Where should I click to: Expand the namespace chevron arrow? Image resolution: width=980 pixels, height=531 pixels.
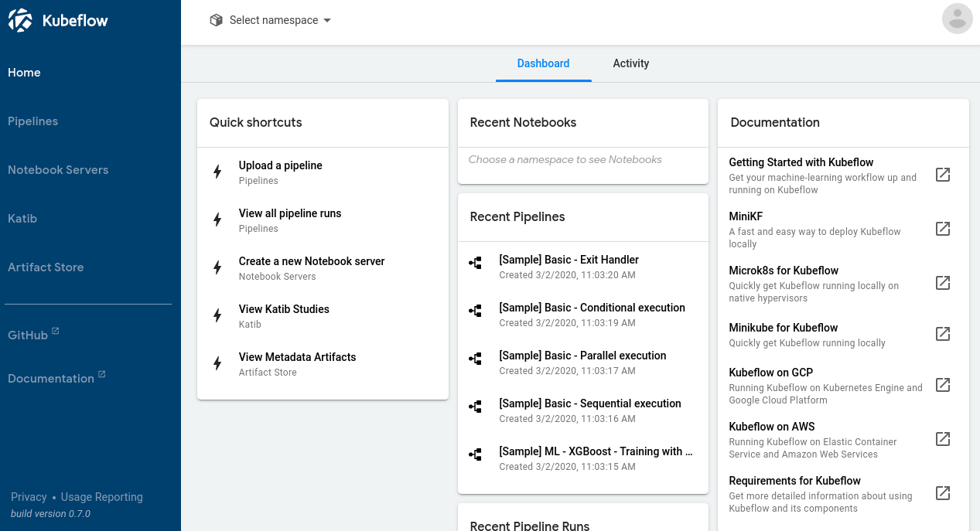pyautogui.click(x=328, y=21)
